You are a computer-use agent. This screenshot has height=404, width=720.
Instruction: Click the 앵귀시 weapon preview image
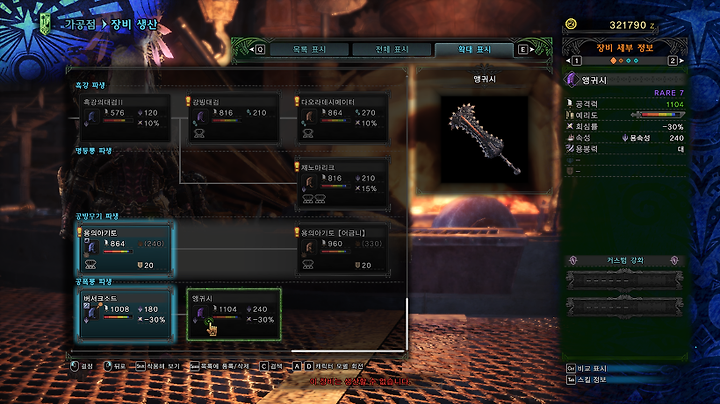click(484, 139)
